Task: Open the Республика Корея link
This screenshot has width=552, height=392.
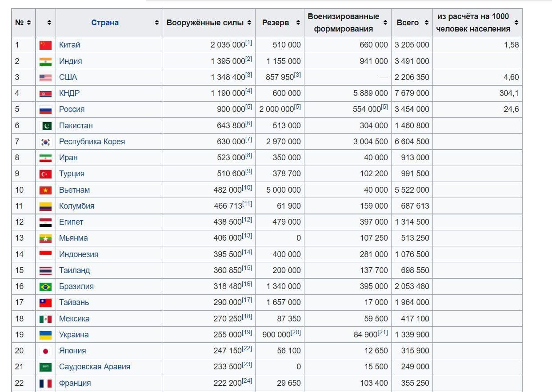Action: 92,142
